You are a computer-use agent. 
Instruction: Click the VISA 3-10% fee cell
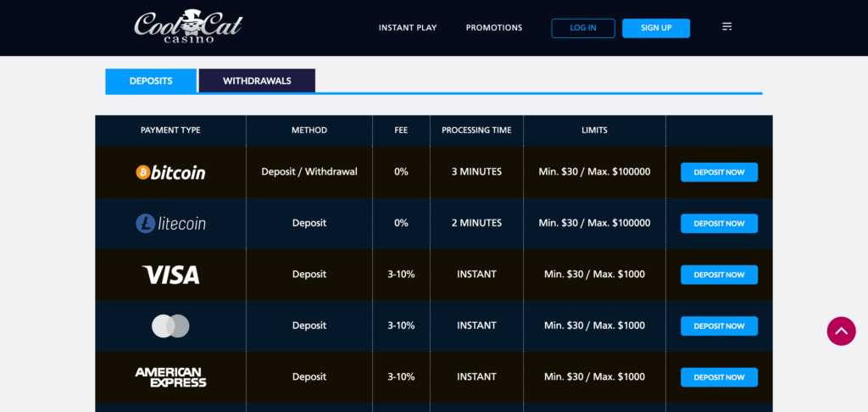pyautogui.click(x=401, y=274)
